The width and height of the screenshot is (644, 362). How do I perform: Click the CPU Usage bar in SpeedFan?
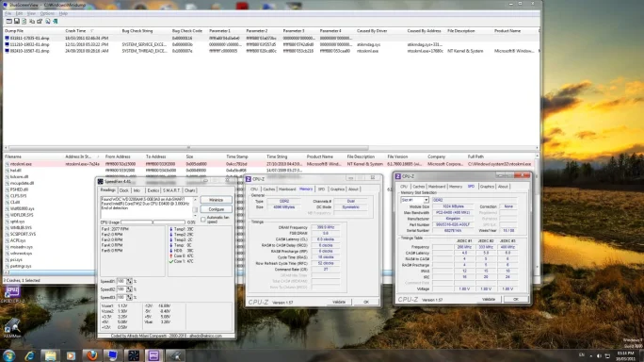(153, 222)
